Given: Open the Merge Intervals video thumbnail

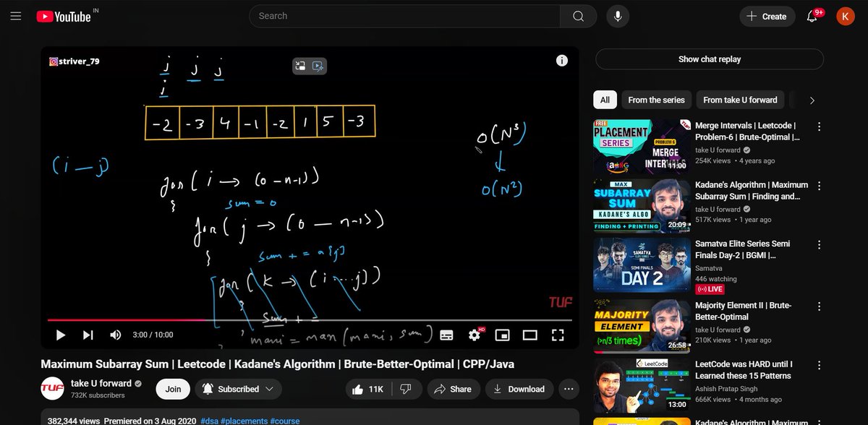Looking at the screenshot, I should [641, 145].
